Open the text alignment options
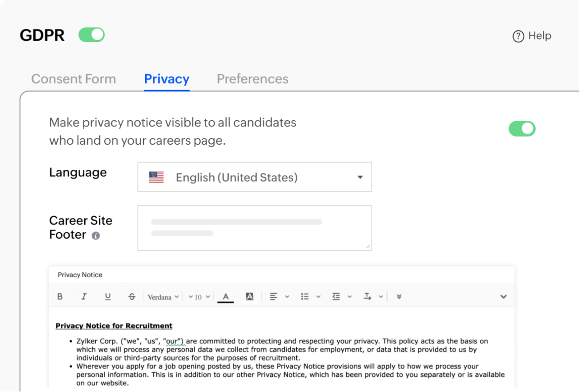The width and height of the screenshot is (579, 392). [274, 296]
